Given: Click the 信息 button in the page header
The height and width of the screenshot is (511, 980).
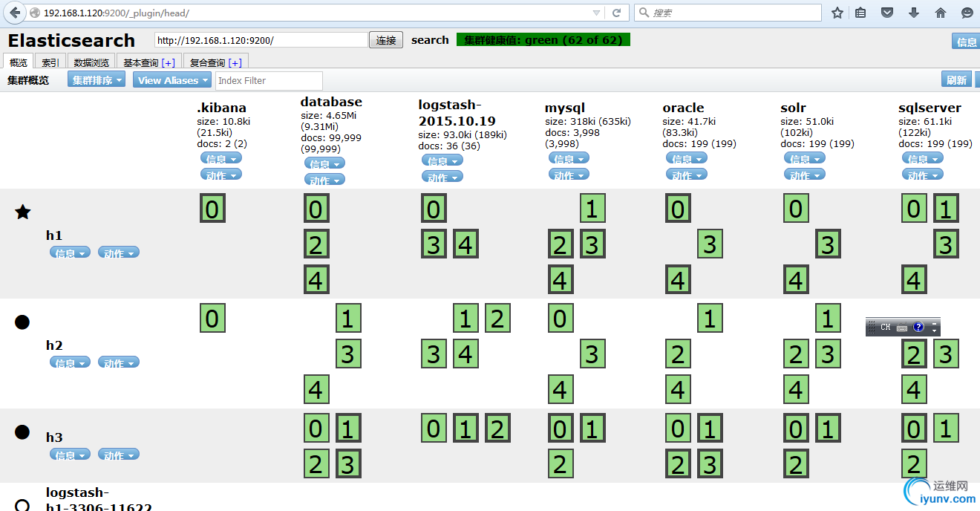Looking at the screenshot, I should tap(966, 42).
